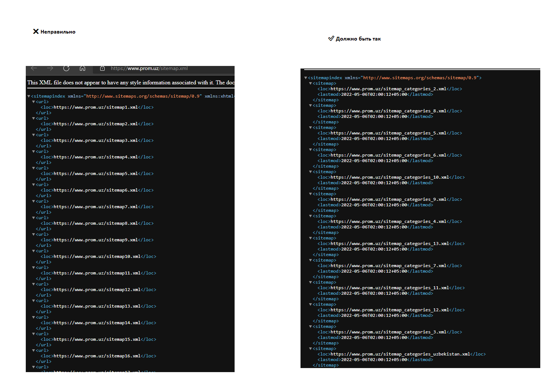The height and width of the screenshot is (392, 548).
Task: Collapse the url node holding sitemap8.xml
Action: (x=34, y=218)
